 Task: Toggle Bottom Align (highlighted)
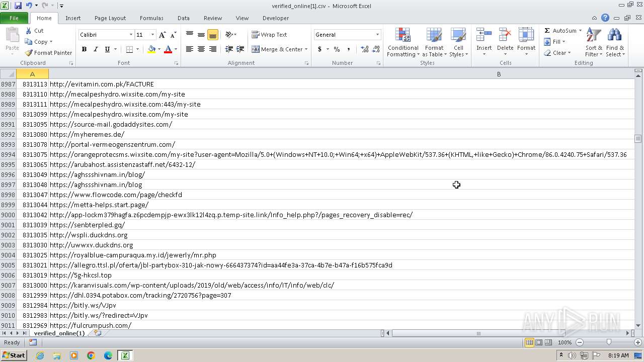pos(213,35)
